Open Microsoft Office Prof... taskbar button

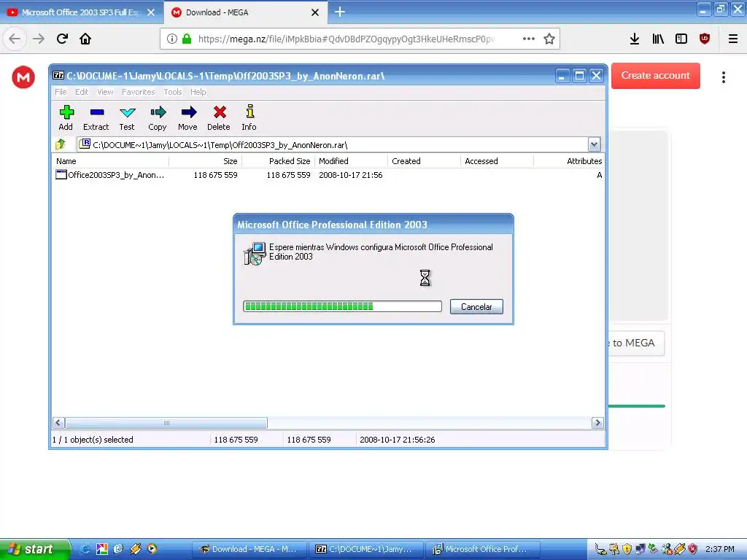[483, 549]
